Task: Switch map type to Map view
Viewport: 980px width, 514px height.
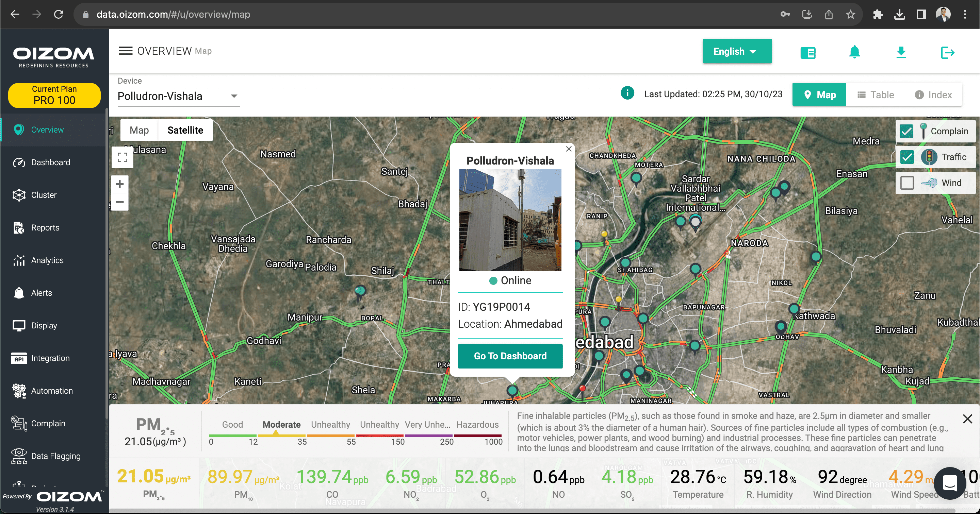Action: point(139,131)
